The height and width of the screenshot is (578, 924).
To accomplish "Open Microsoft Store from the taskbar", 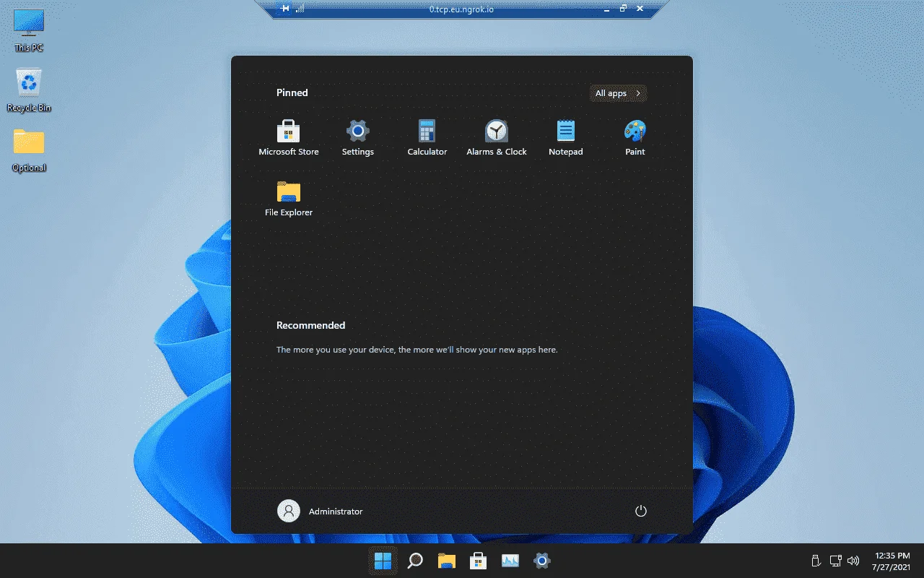I will tap(479, 561).
